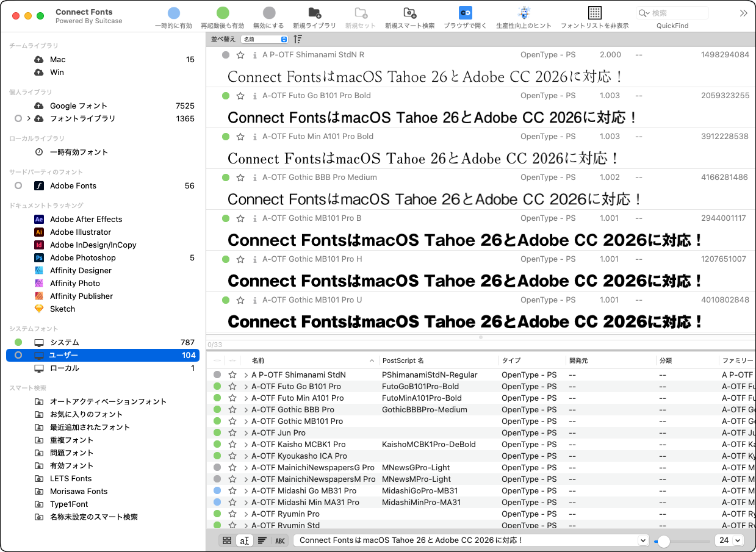The height and width of the screenshot is (552, 756).
Task: Click the deactivate (無効にする) toolbar button
Action: pyautogui.click(x=268, y=18)
